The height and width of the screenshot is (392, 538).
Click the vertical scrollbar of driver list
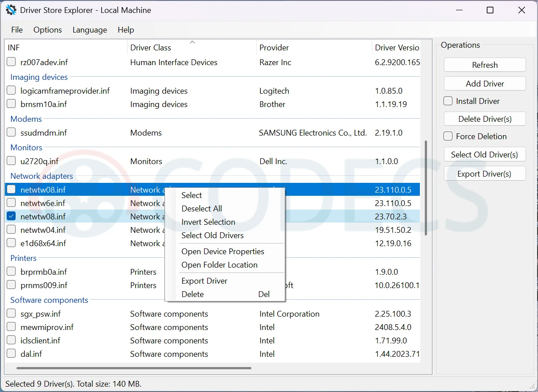[426, 187]
